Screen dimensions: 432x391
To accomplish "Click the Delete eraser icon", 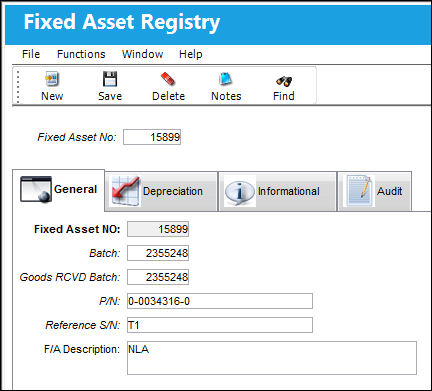I will (x=168, y=79).
